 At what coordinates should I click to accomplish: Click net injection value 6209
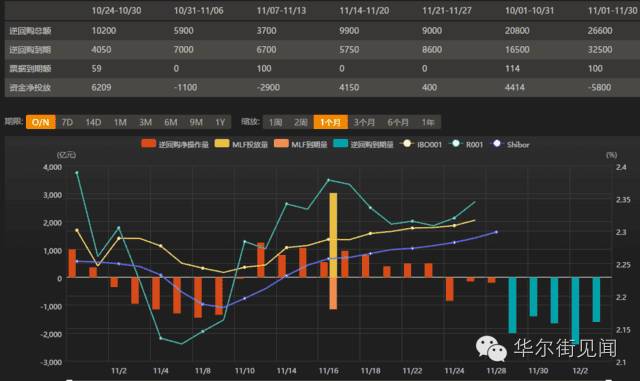[x=101, y=87]
